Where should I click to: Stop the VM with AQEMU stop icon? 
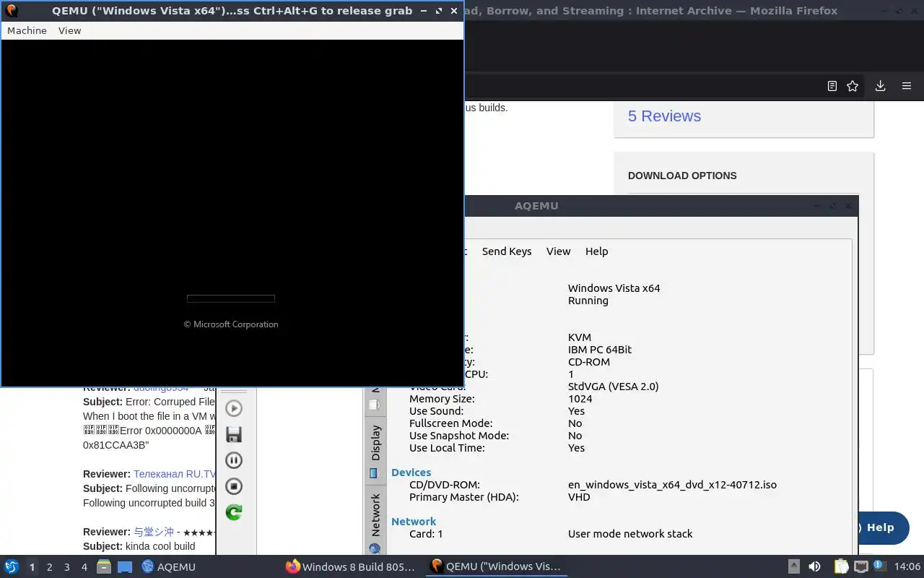234,486
